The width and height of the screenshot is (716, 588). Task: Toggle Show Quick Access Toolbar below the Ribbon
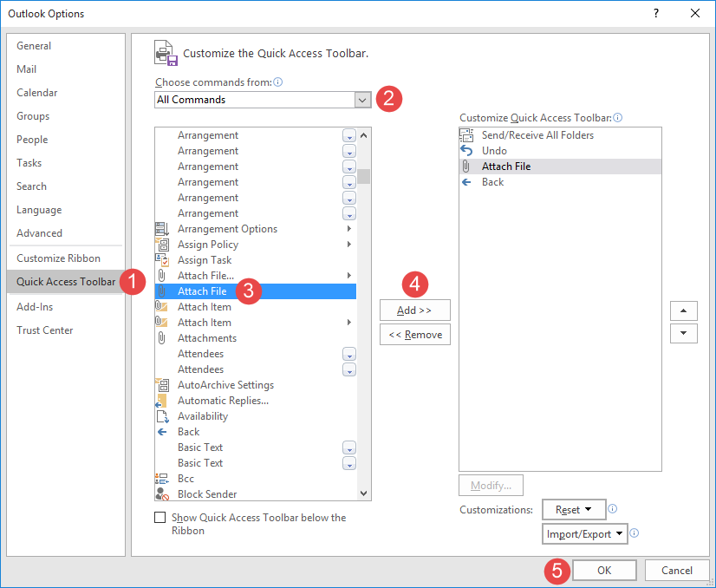click(159, 518)
